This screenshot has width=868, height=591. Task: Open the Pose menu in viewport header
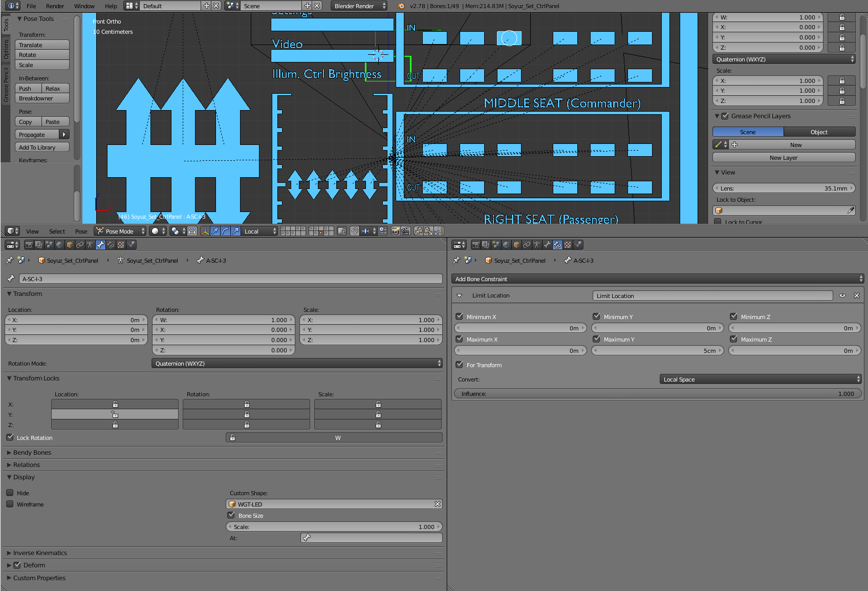(x=81, y=231)
